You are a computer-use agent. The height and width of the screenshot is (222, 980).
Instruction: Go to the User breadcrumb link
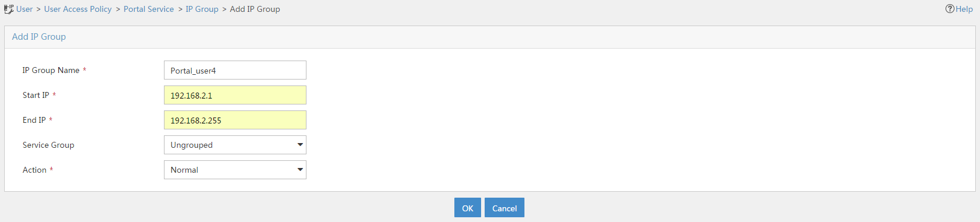tap(24, 9)
